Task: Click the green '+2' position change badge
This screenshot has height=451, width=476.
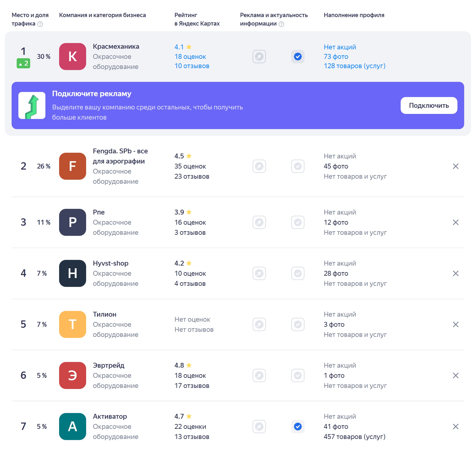Action: (x=23, y=63)
